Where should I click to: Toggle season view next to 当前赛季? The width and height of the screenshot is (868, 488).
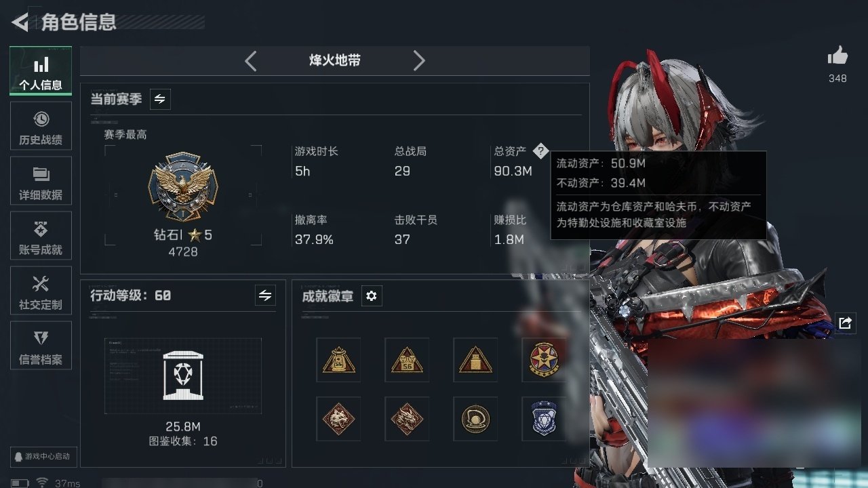click(x=160, y=99)
